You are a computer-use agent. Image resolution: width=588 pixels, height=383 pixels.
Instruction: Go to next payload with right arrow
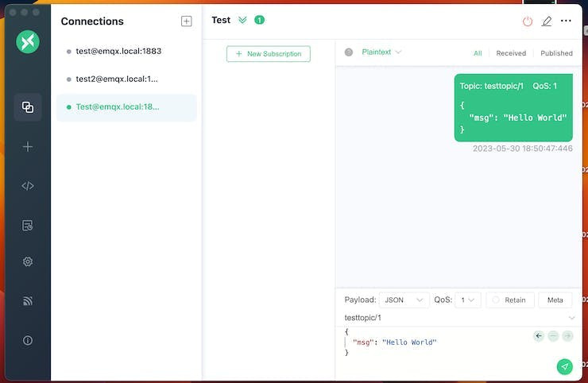tap(568, 336)
